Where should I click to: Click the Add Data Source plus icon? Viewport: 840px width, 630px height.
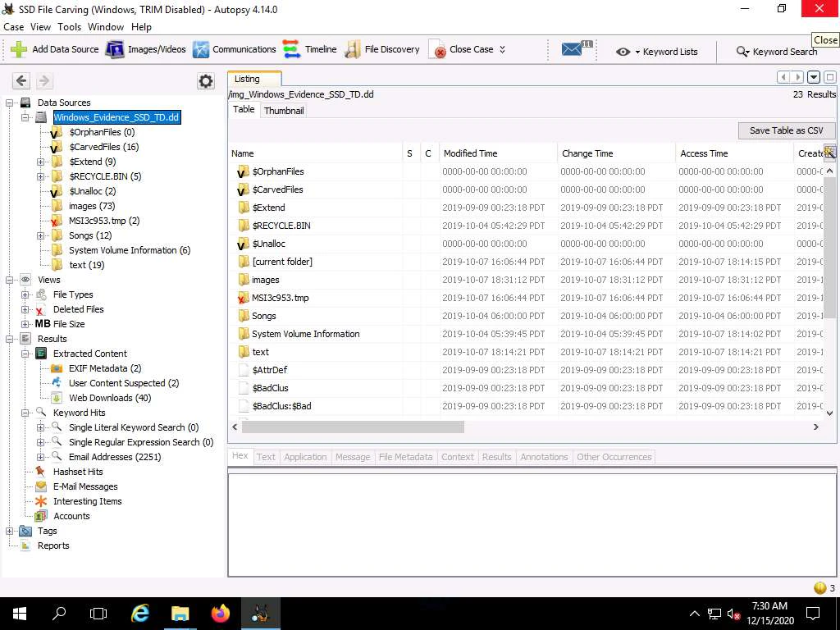(19, 49)
